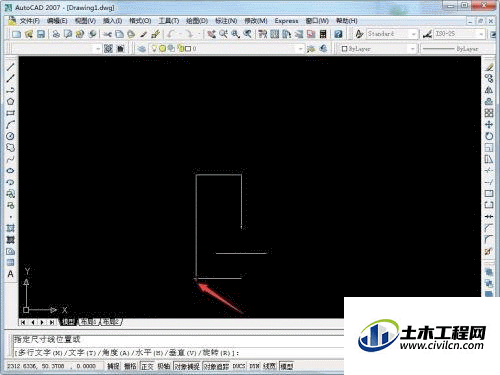Toggle the 模型 model space button

[287, 366]
